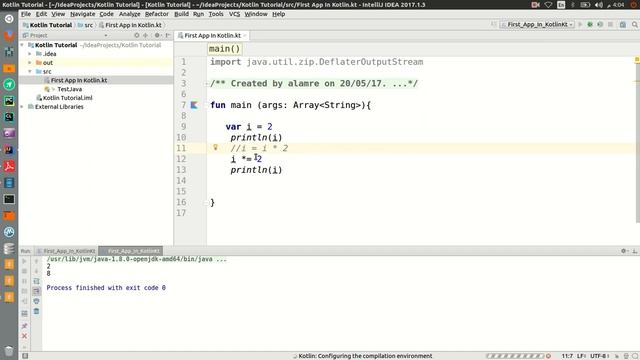
Task: Expand the Test.java node
Action: click(53, 89)
